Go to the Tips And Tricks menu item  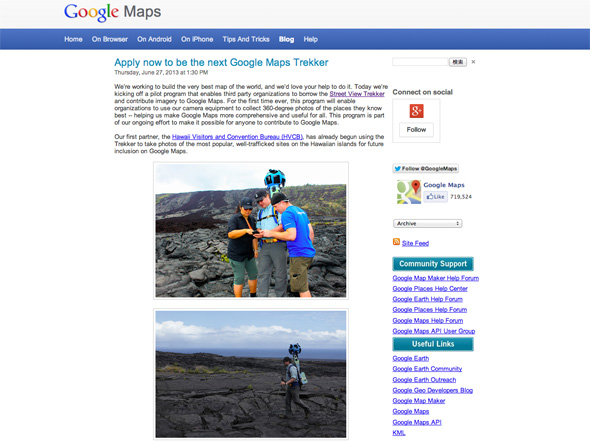tap(246, 39)
